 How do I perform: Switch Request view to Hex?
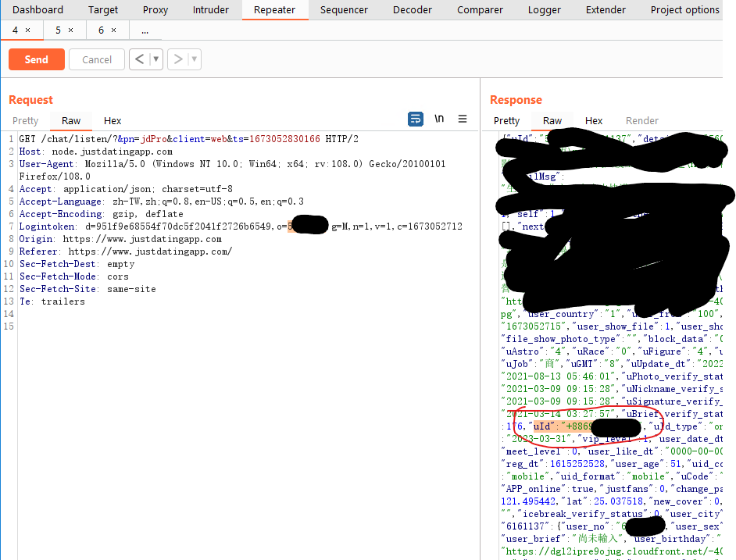pyautogui.click(x=113, y=120)
